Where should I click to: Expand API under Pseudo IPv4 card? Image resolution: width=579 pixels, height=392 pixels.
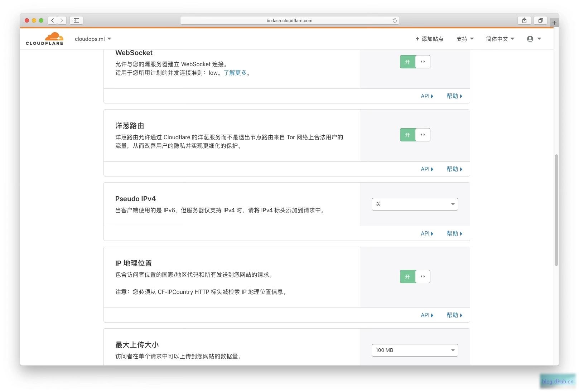point(427,233)
